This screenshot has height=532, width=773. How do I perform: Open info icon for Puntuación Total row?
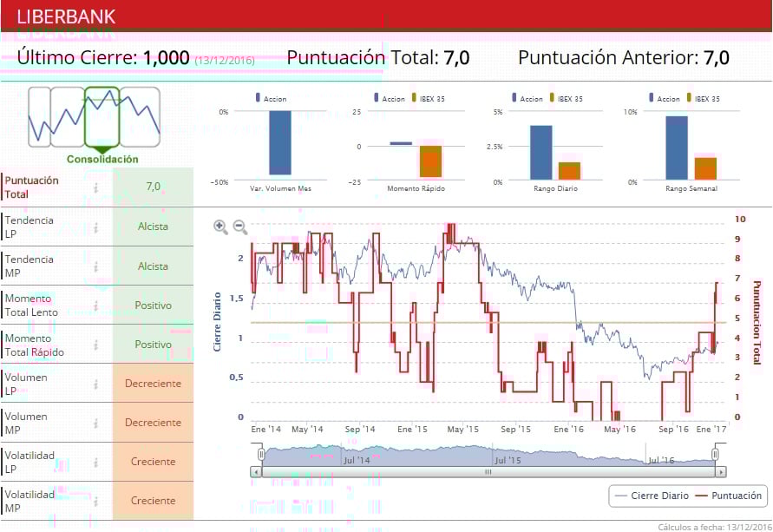point(96,187)
